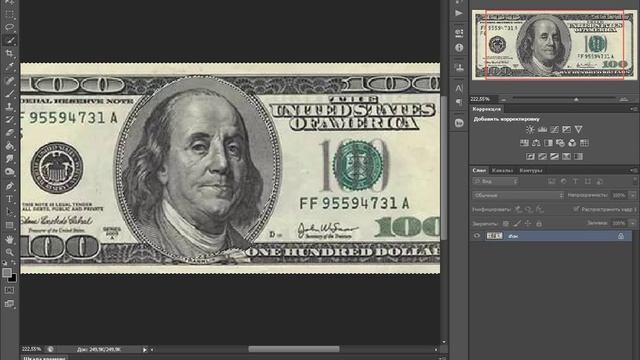
Task: Open the Adjustments panel flyout menu
Action: pyautogui.click(x=634, y=109)
